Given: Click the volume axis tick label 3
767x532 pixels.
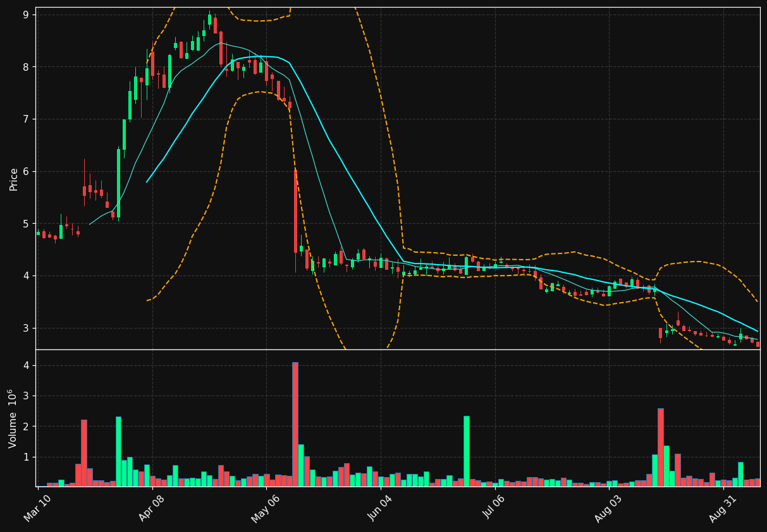Looking at the screenshot, I should tap(27, 396).
